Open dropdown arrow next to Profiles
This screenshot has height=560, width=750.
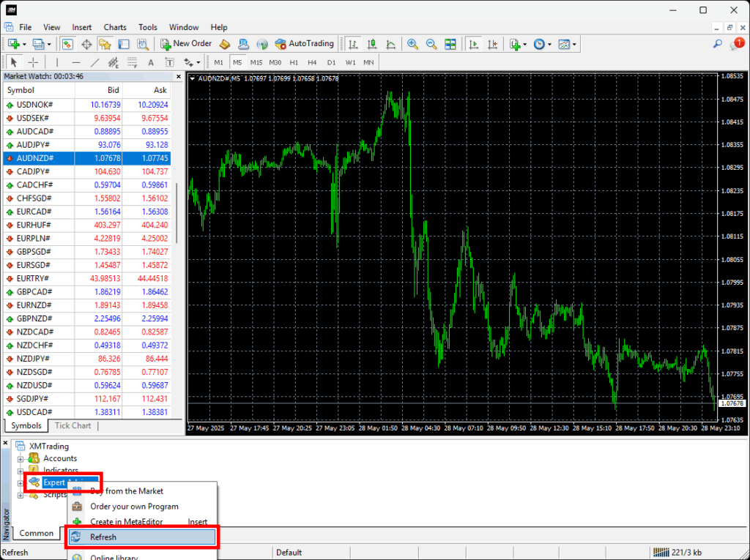point(49,44)
